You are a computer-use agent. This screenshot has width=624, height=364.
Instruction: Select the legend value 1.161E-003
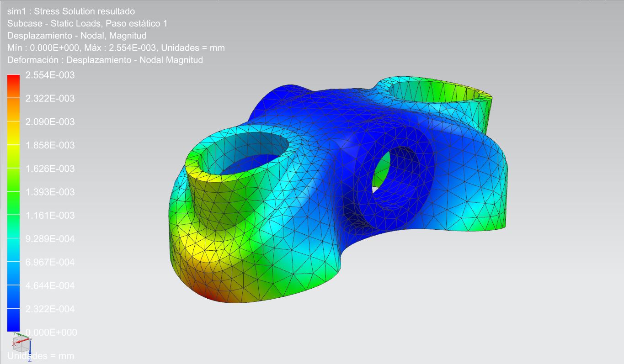[x=50, y=215]
